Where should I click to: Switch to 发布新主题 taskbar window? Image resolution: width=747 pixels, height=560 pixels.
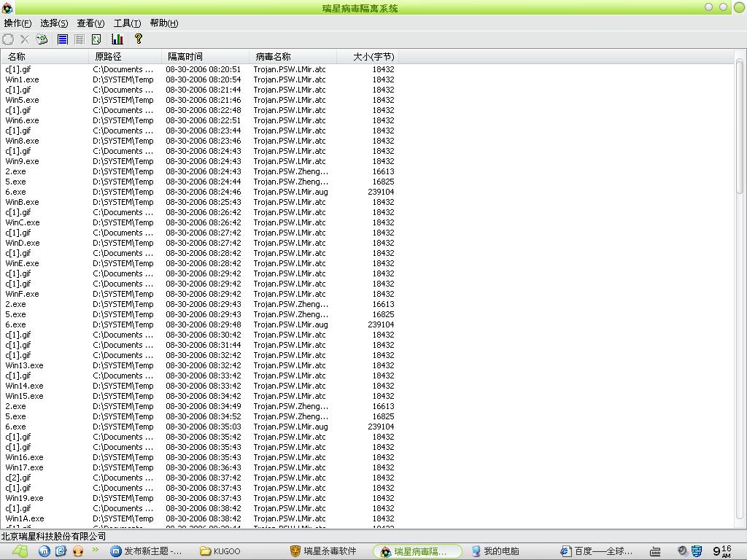click(145, 551)
